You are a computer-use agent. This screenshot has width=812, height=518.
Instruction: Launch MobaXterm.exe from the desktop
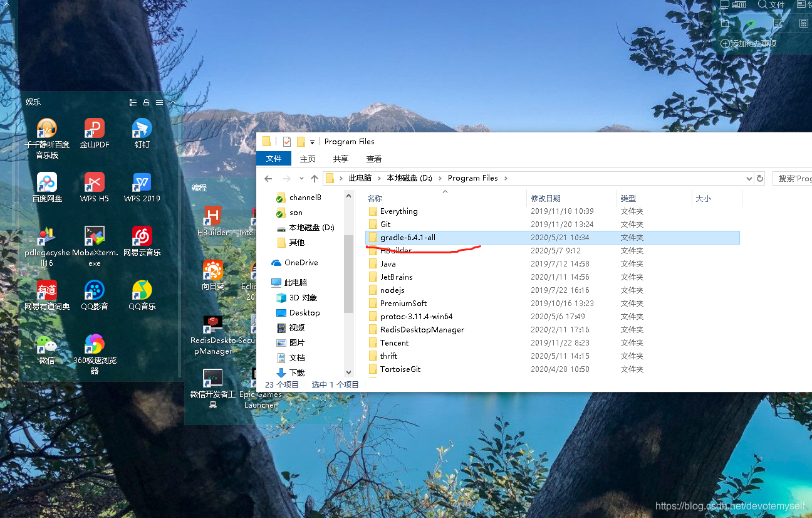tap(95, 247)
